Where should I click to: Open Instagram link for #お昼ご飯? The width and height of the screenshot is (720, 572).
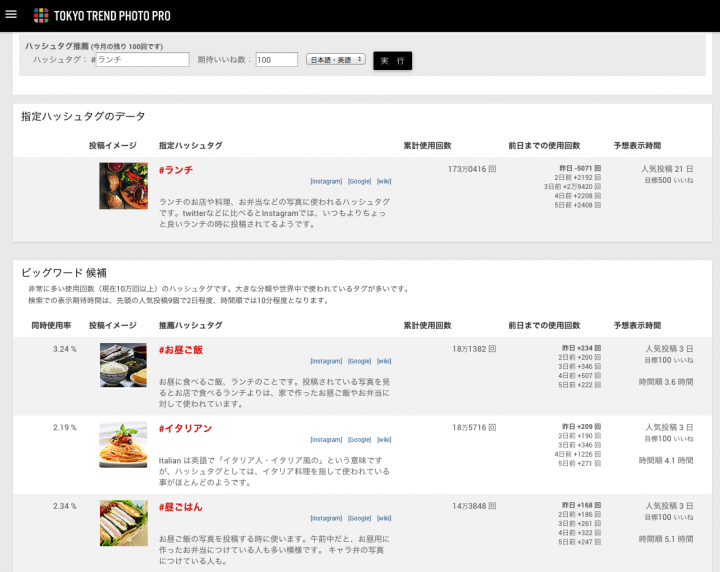(326, 361)
